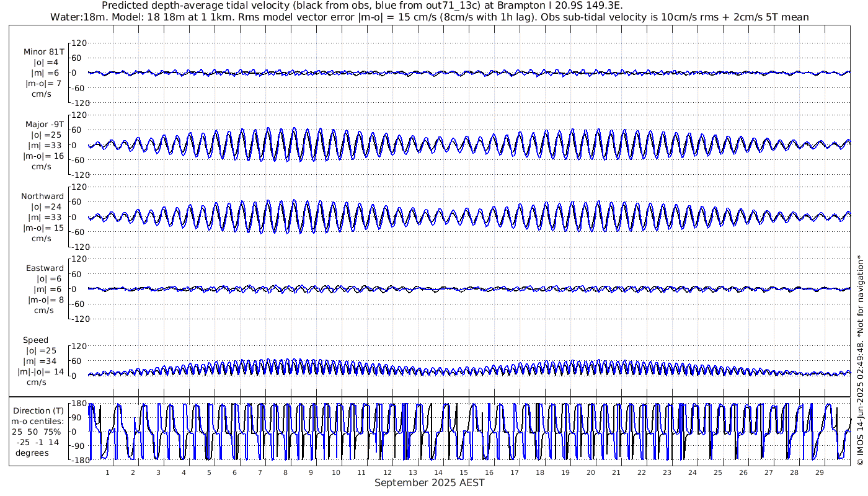
Task: Select the Speed panel label
Action: point(35,340)
